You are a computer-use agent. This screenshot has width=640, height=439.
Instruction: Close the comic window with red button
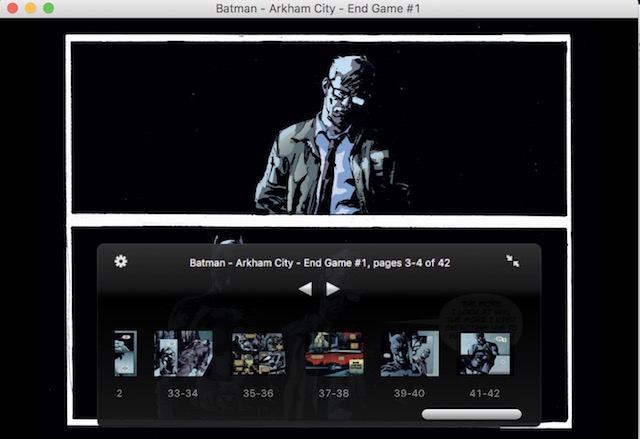tap(12, 8)
